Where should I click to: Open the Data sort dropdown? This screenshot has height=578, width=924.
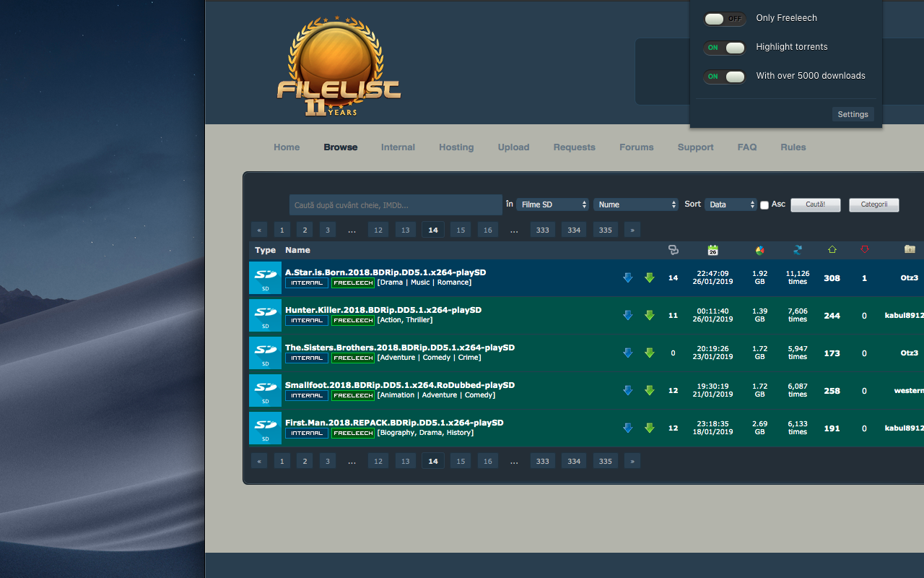click(731, 204)
